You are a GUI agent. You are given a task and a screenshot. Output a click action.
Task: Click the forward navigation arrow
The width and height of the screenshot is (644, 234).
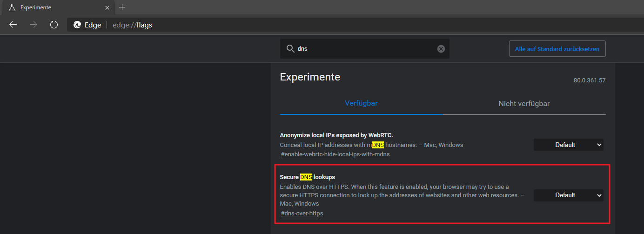click(x=34, y=25)
